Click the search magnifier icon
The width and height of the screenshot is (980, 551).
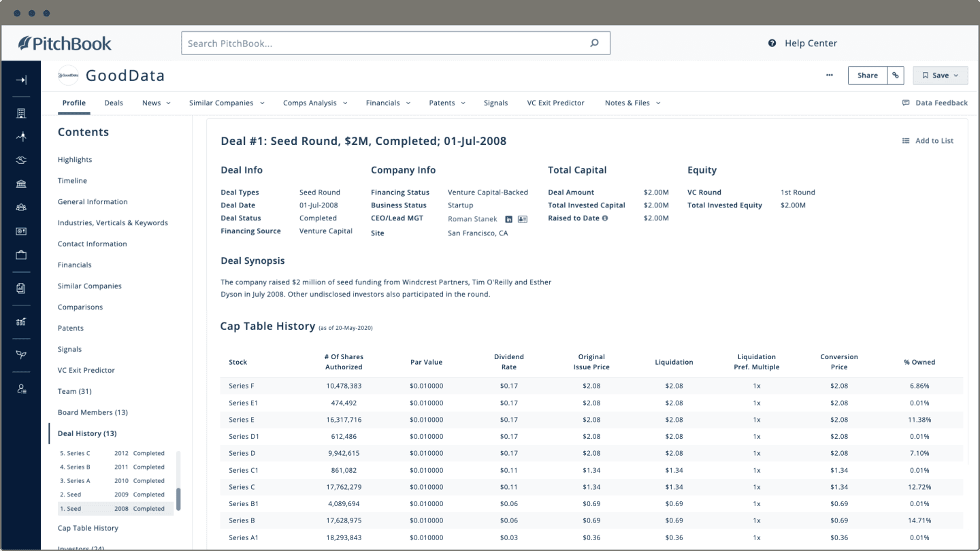(x=594, y=43)
